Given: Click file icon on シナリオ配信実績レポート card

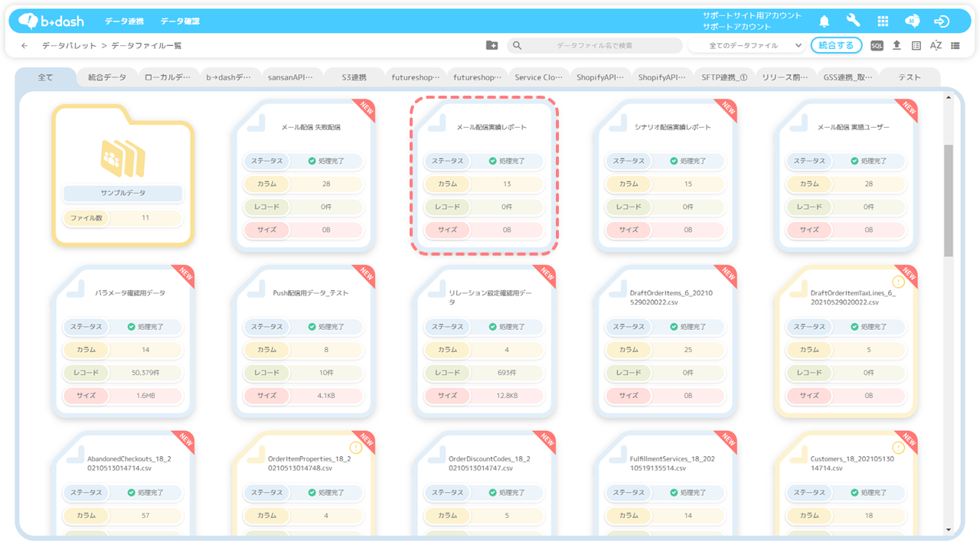Looking at the screenshot, I should click(x=618, y=122).
